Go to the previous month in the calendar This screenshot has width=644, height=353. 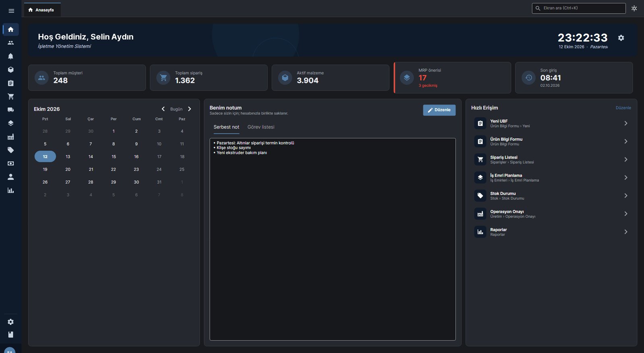click(163, 109)
